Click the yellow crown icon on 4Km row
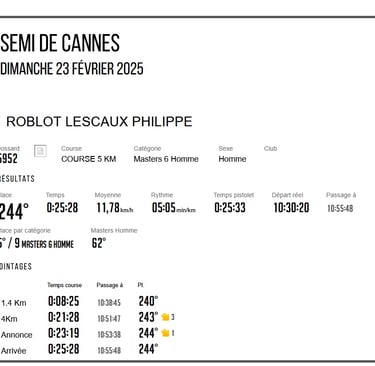This screenshot has width=375, height=366. click(x=166, y=317)
